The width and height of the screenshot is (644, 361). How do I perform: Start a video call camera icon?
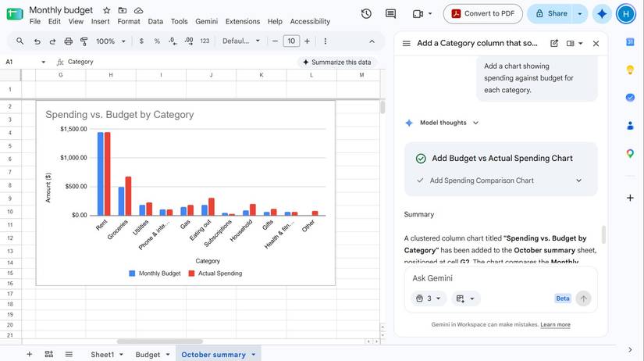418,14
